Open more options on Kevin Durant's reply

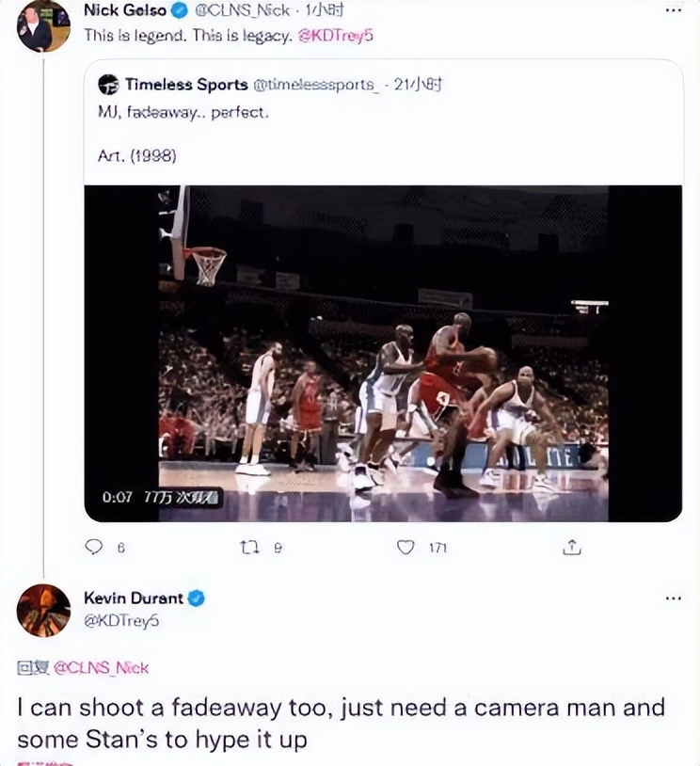tap(673, 598)
